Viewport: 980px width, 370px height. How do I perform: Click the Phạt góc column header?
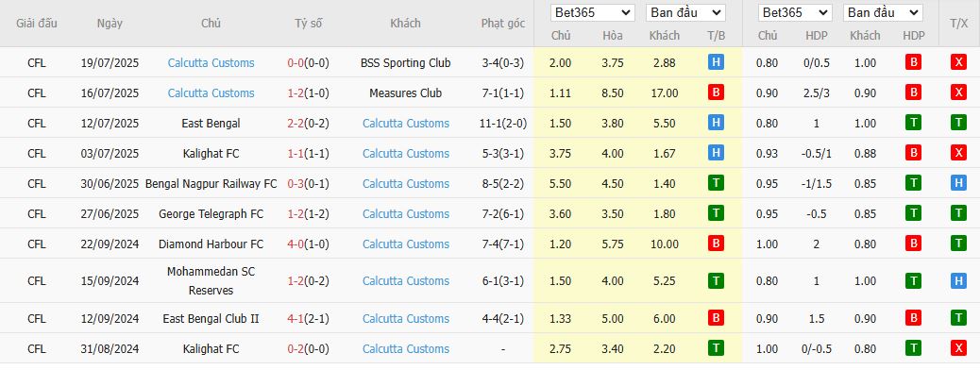tap(503, 24)
